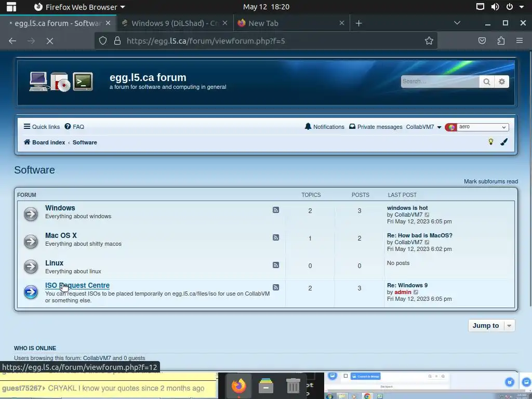The image size is (532, 399).
Task: Open the Windows forum RSS feed icon
Action: [276, 210]
